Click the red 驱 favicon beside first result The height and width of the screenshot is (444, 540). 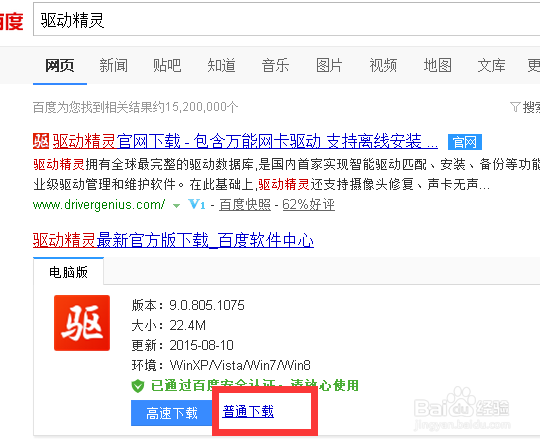41,141
